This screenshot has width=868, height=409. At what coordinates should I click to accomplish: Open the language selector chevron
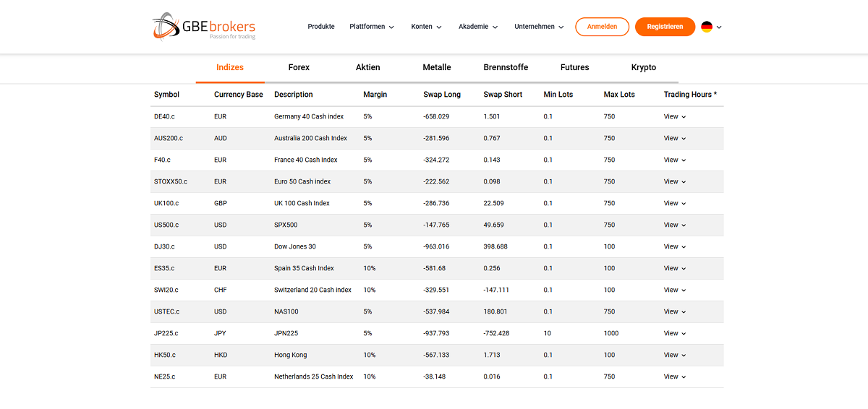point(719,27)
